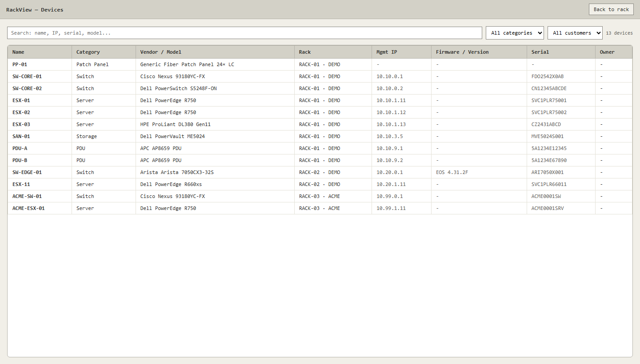Click the Vendor / Model column header
The image size is (640, 364).
(x=215, y=52)
